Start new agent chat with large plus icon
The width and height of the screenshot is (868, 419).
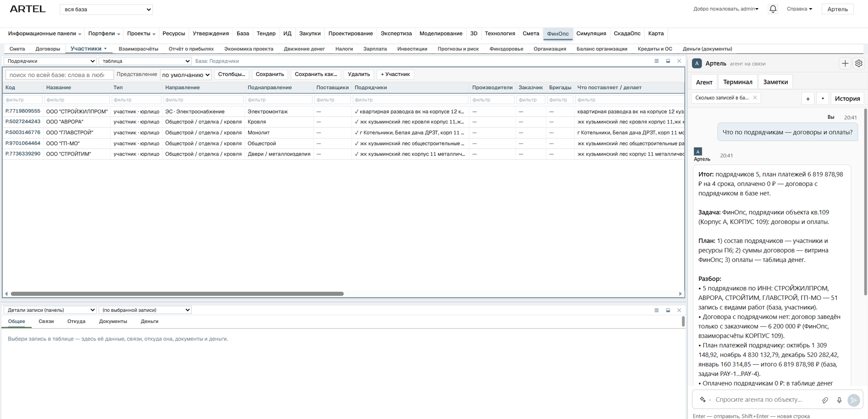pos(845,63)
